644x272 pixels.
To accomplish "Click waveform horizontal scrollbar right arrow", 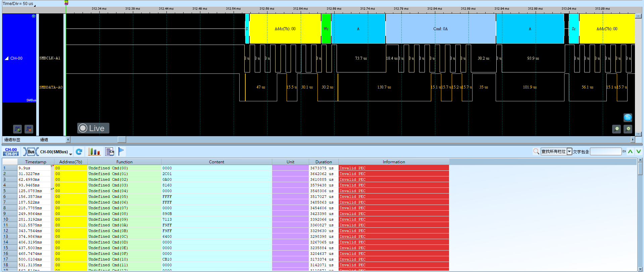I will pyautogui.click(x=633, y=140).
